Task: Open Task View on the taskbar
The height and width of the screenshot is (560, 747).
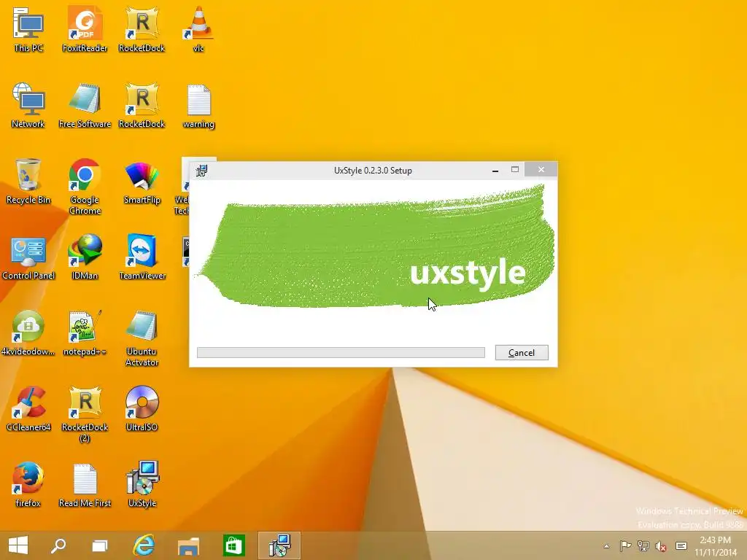Action: [99, 545]
